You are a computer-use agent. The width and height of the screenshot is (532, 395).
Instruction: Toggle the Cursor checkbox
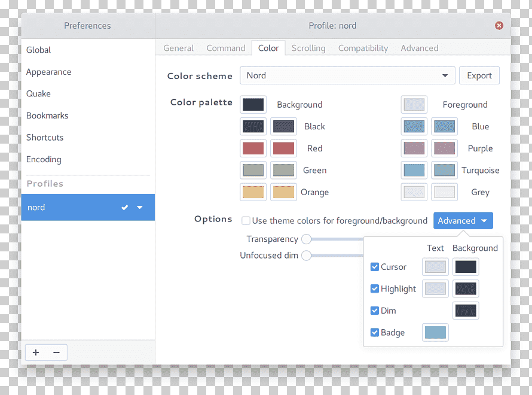tap(375, 267)
